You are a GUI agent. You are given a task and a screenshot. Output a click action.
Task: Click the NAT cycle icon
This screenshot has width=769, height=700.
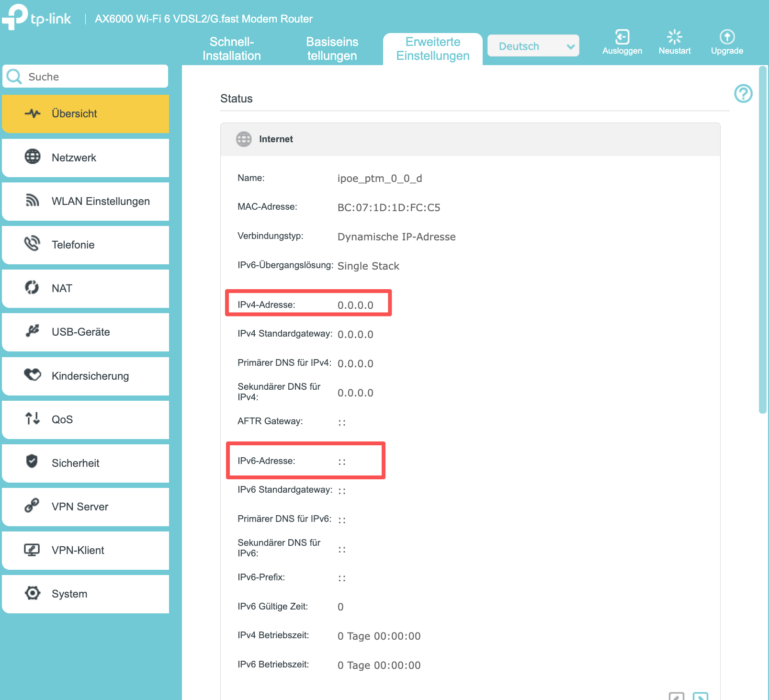coord(32,287)
